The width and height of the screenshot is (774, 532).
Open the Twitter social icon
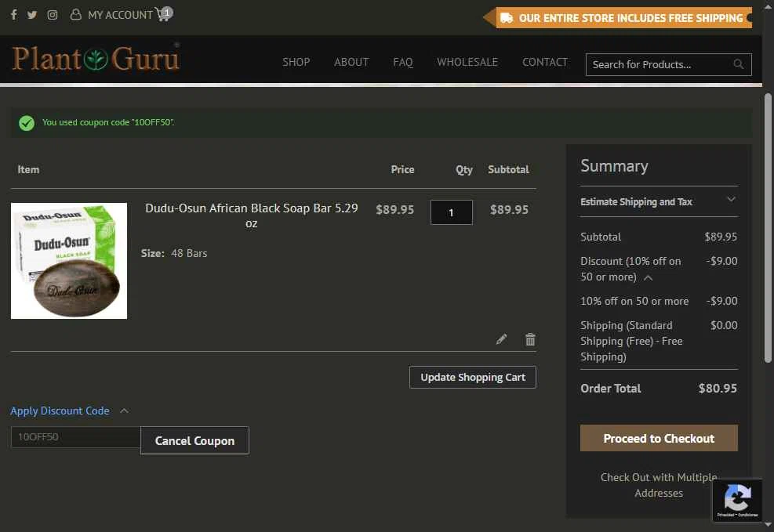[x=32, y=15]
